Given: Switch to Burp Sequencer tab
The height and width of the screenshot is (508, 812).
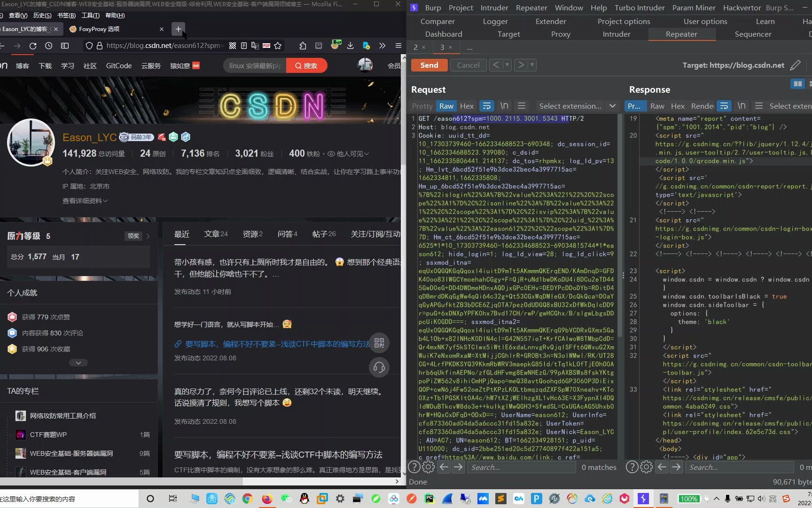Looking at the screenshot, I should [x=753, y=34].
